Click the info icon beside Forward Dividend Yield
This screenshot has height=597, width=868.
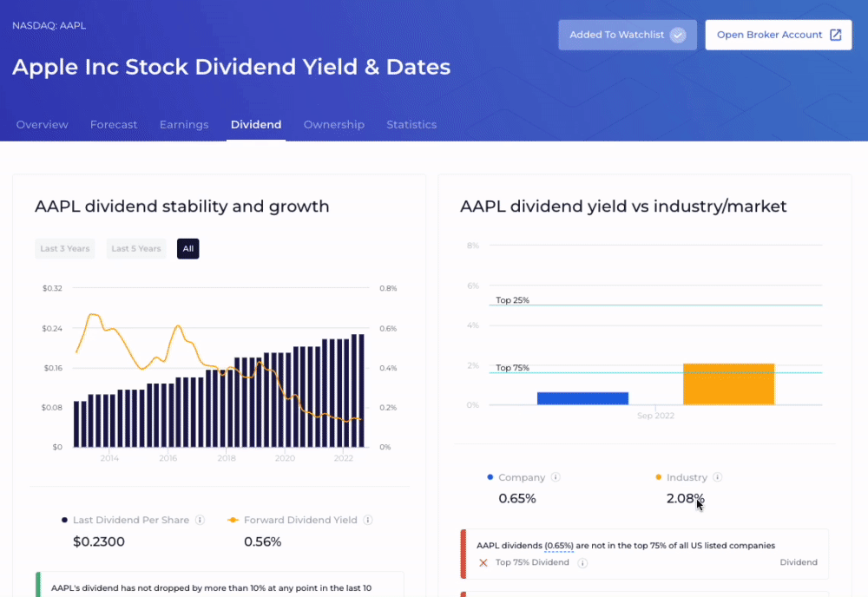pos(368,520)
